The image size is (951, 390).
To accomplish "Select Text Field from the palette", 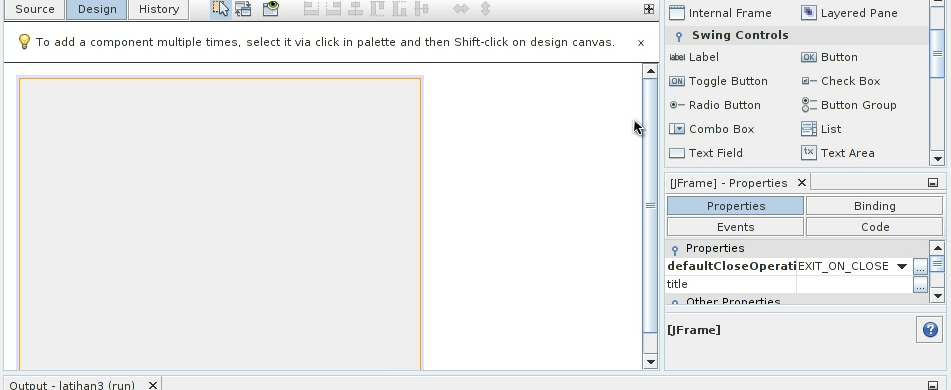I will click(705, 153).
